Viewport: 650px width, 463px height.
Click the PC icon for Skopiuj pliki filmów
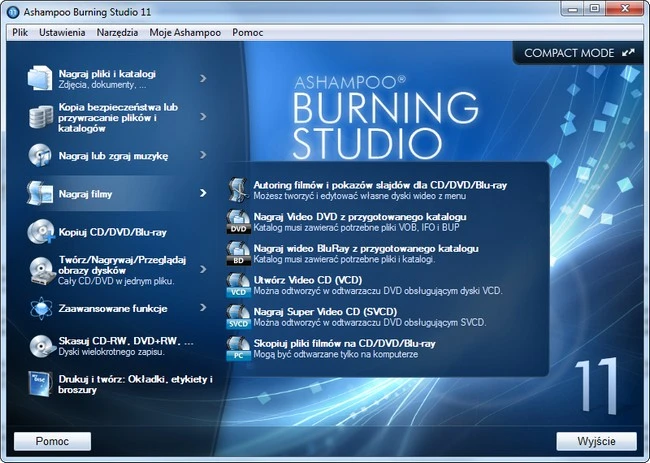238,348
